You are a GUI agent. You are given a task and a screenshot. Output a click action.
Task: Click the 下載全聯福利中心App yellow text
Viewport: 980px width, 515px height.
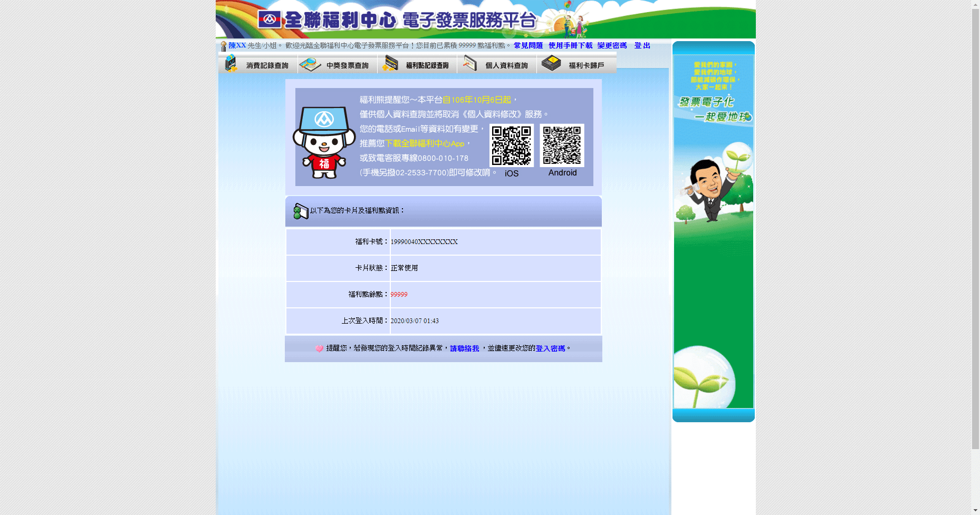[x=425, y=143]
